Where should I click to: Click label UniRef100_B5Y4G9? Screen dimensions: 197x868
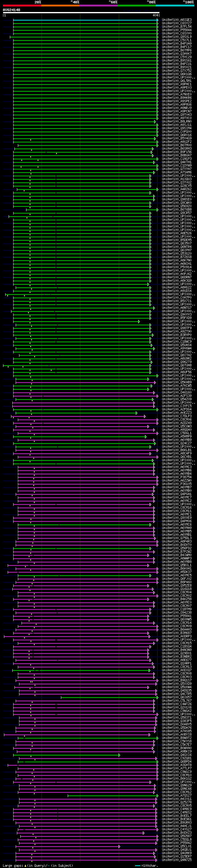[177, 138]
